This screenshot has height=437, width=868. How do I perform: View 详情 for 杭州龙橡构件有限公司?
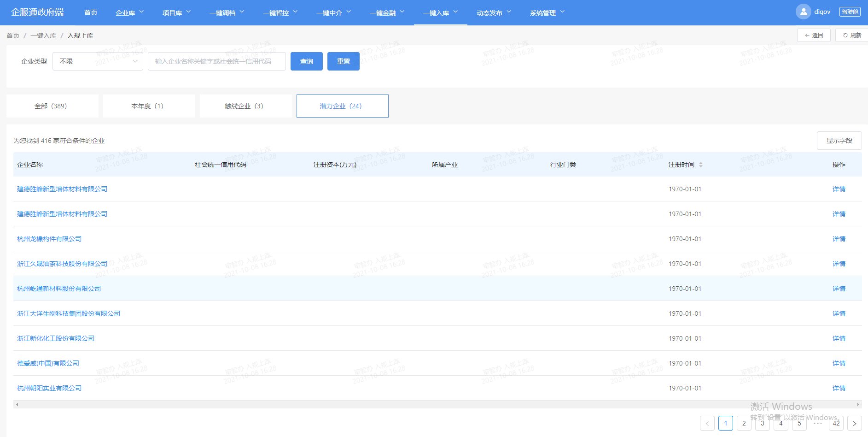click(x=839, y=239)
